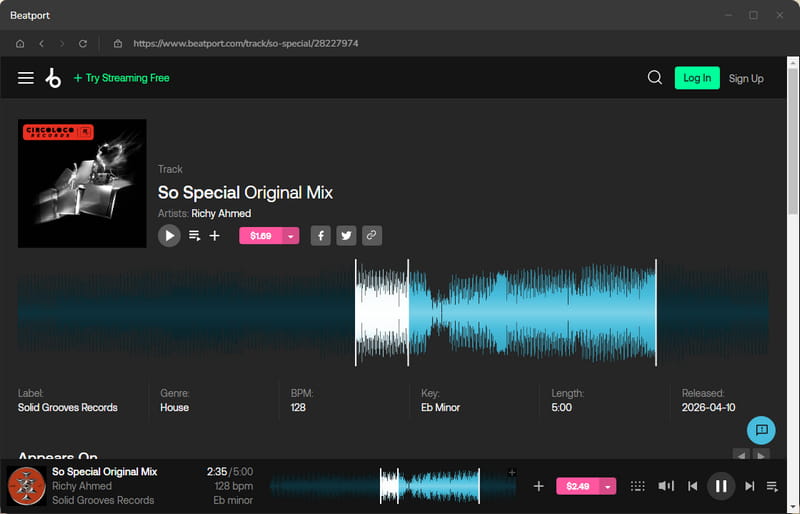Click the page vertical scrollbar thumb
Screen dimensions: 800x514
(x=792, y=140)
